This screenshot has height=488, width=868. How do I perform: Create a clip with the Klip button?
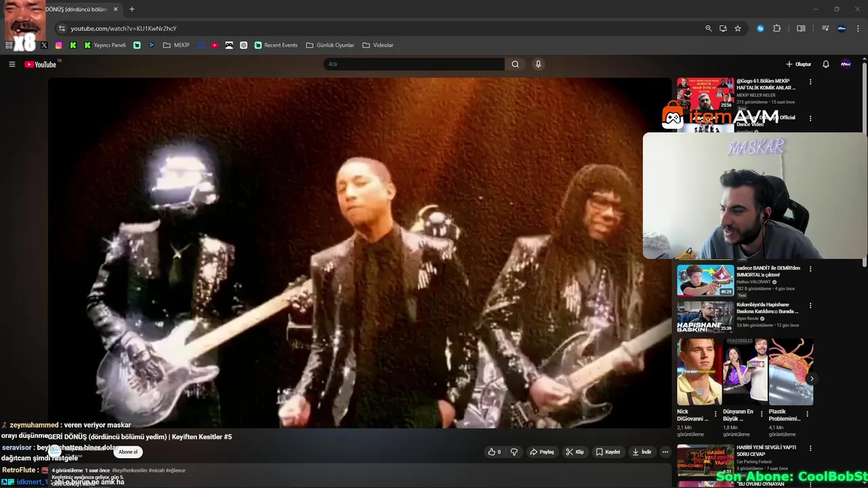(x=575, y=452)
